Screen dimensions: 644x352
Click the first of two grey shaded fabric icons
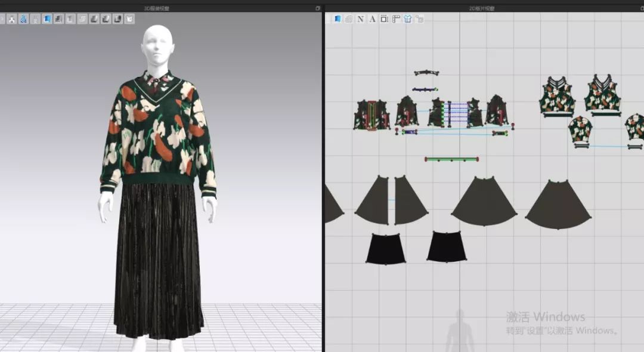[94, 19]
